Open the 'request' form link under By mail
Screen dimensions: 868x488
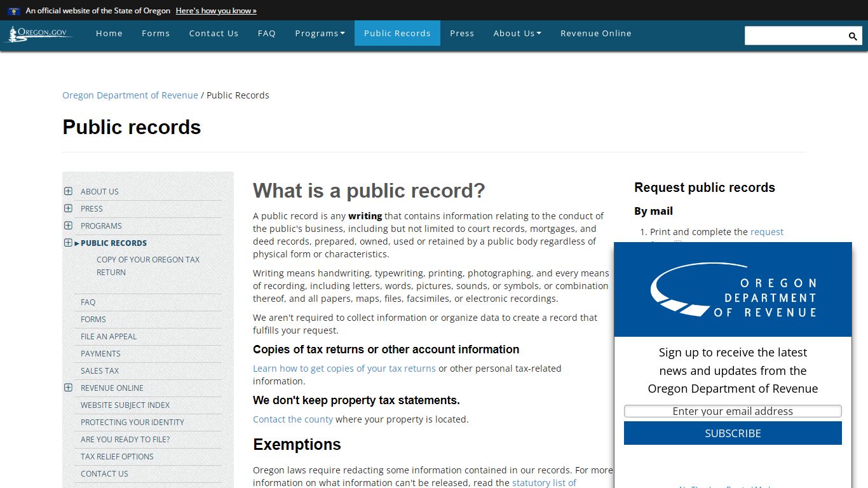coord(767,232)
